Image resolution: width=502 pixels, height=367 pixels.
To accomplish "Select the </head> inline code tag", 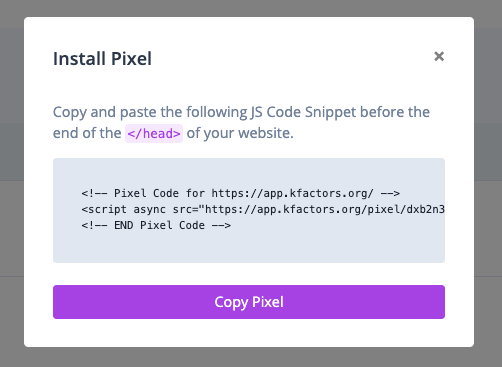I will click(x=154, y=133).
